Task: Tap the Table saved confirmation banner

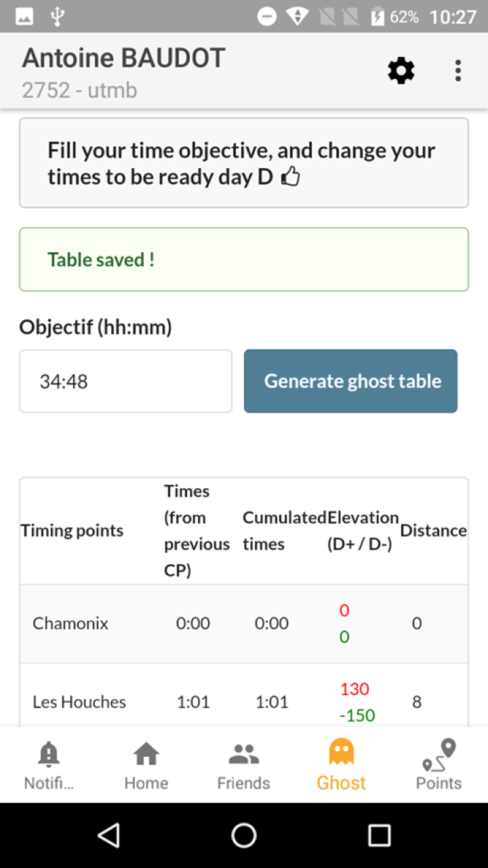Action: click(244, 260)
